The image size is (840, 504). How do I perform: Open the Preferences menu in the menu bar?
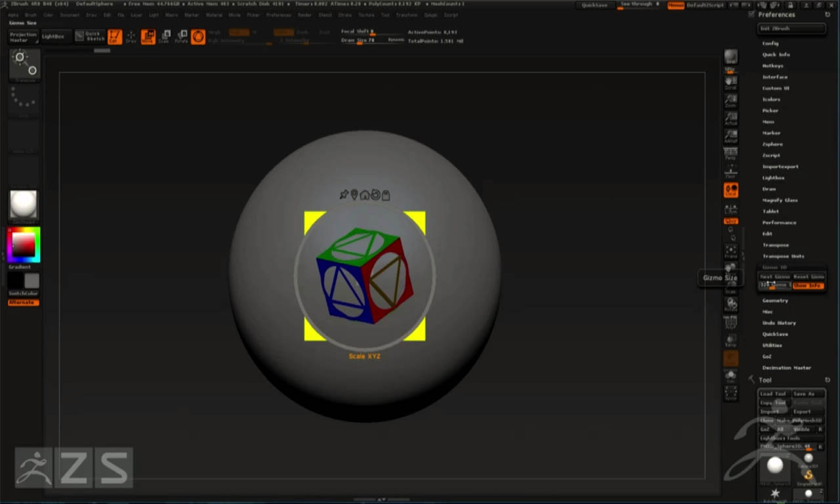tap(278, 14)
